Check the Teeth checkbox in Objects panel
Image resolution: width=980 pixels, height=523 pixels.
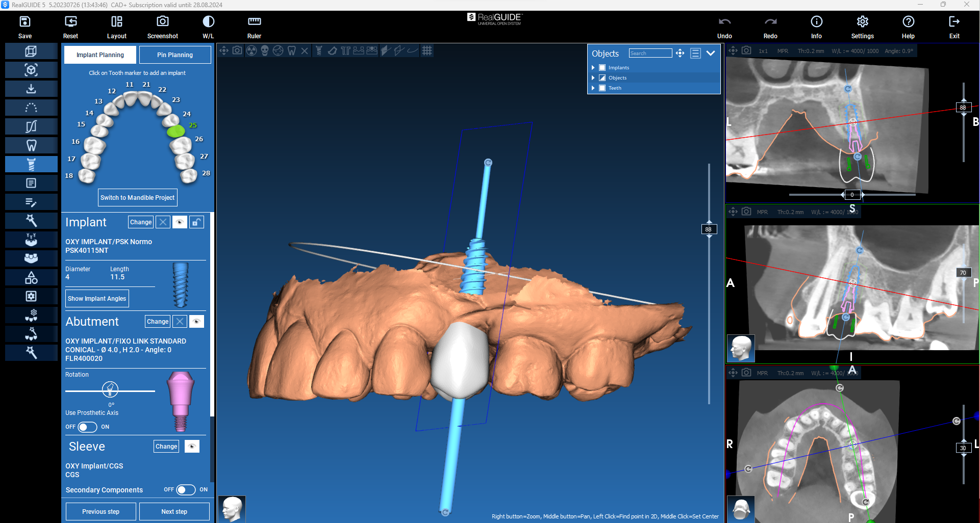(602, 88)
